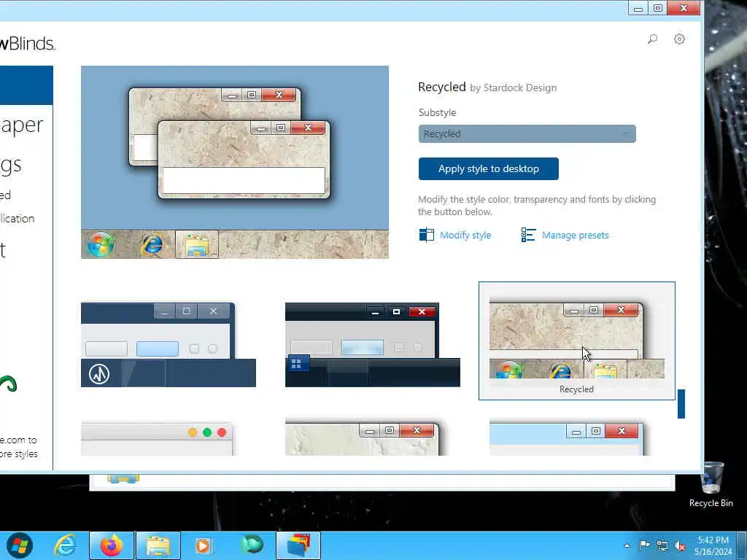Viewport: 747px width, 560px height.
Task: Open the media player taskbar icon
Action: pos(204,545)
